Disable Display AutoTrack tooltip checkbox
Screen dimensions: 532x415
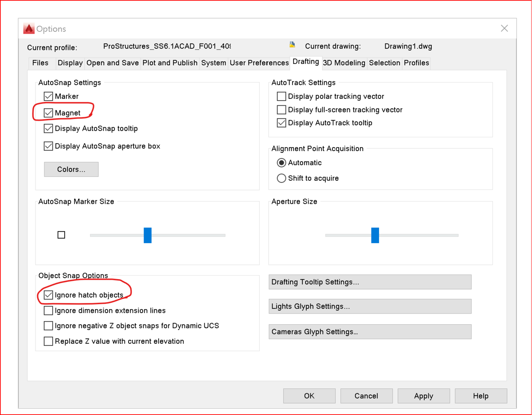tap(282, 123)
